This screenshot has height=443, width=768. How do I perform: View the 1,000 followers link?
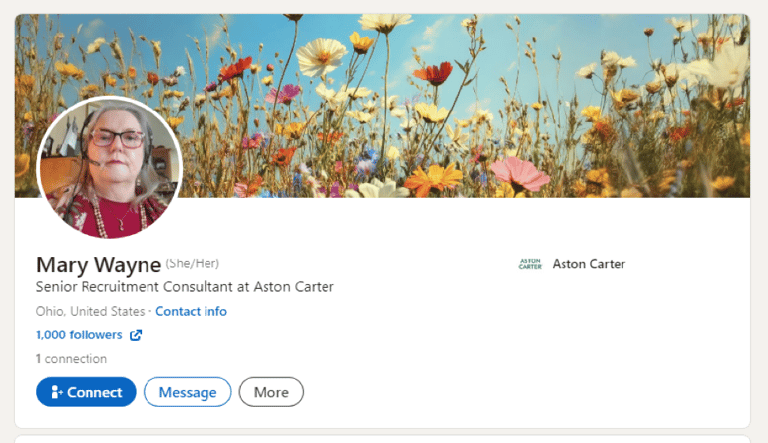click(x=79, y=335)
